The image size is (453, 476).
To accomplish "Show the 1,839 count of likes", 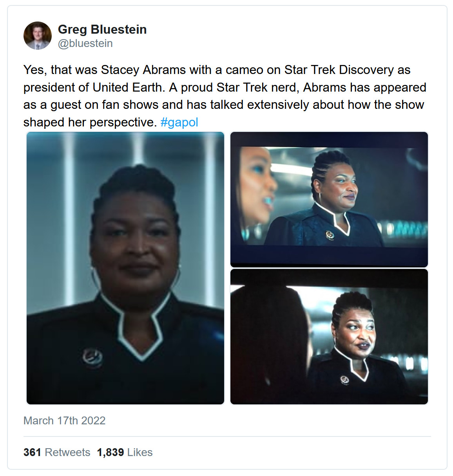I will (111, 452).
